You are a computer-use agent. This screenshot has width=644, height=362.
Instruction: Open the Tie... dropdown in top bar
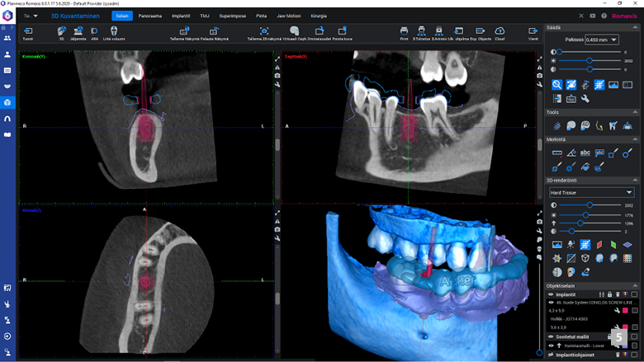[31, 16]
